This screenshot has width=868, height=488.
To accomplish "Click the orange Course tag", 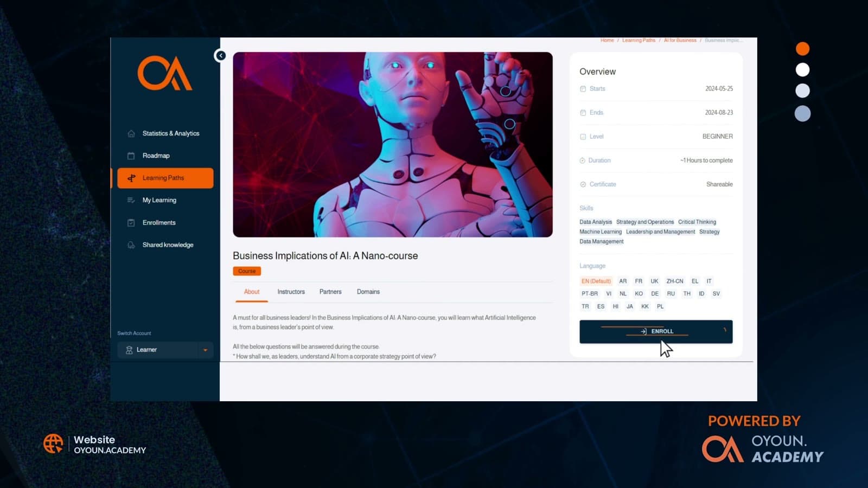I will point(247,271).
